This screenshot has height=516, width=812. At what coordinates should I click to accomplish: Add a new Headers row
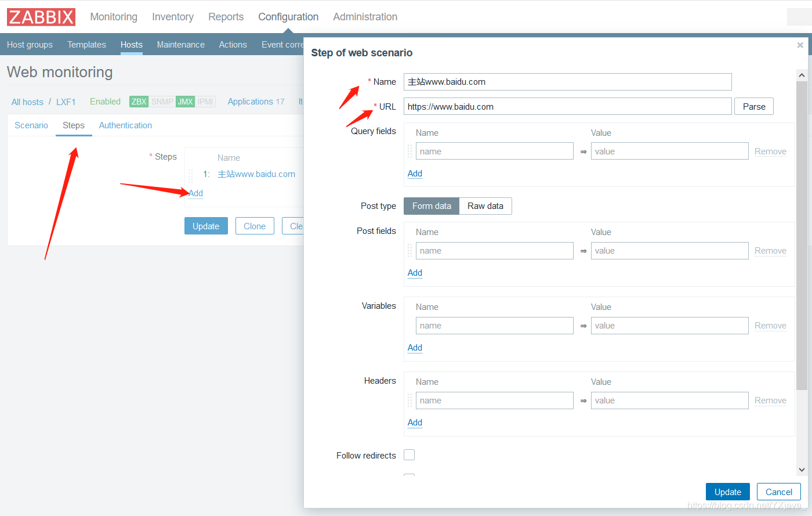pos(415,423)
